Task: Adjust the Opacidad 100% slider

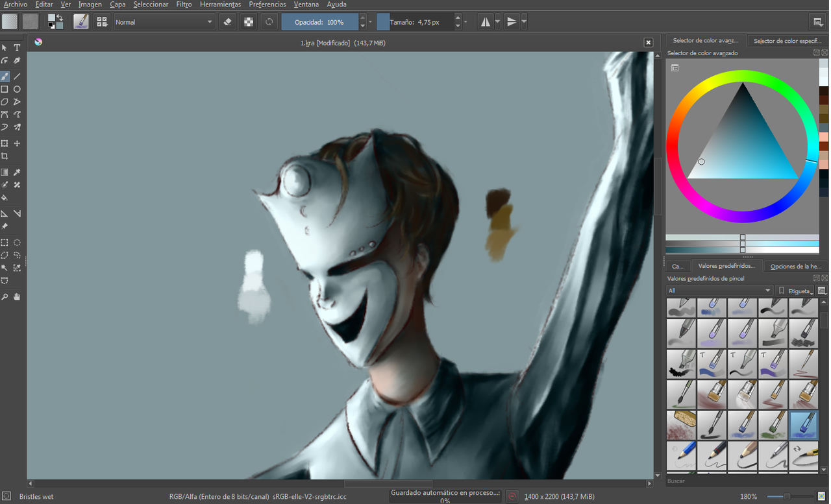Action: tap(319, 21)
